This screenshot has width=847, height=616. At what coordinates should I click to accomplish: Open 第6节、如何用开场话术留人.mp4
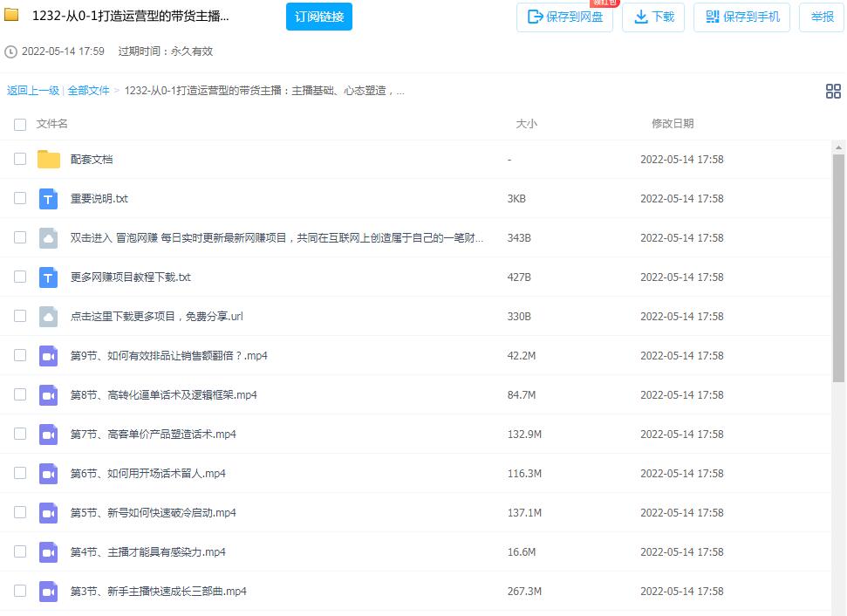click(x=148, y=474)
